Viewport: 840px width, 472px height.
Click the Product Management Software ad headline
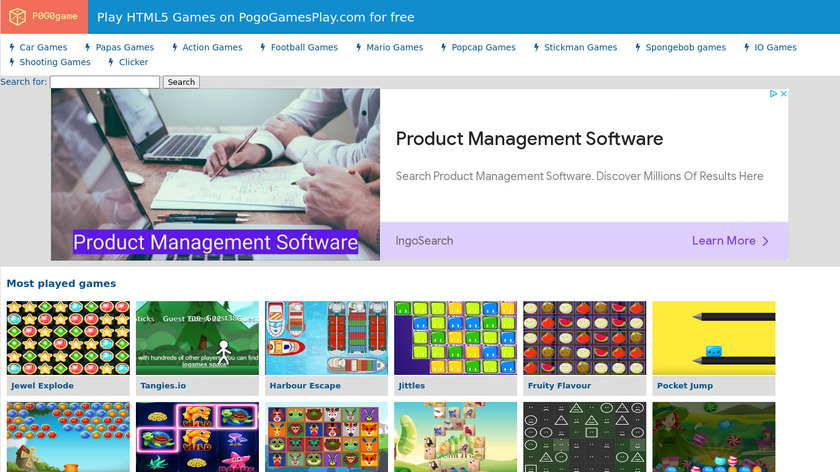pyautogui.click(x=529, y=139)
